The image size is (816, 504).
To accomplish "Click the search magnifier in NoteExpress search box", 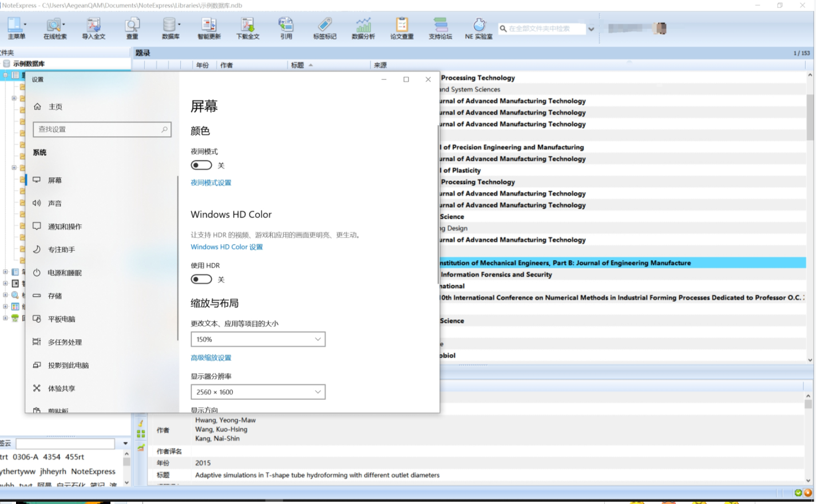I will (x=503, y=29).
